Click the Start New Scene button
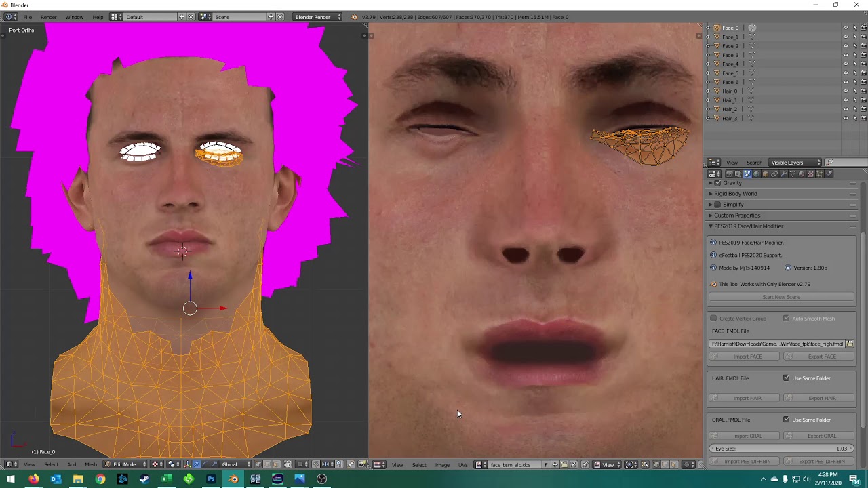 coord(781,297)
